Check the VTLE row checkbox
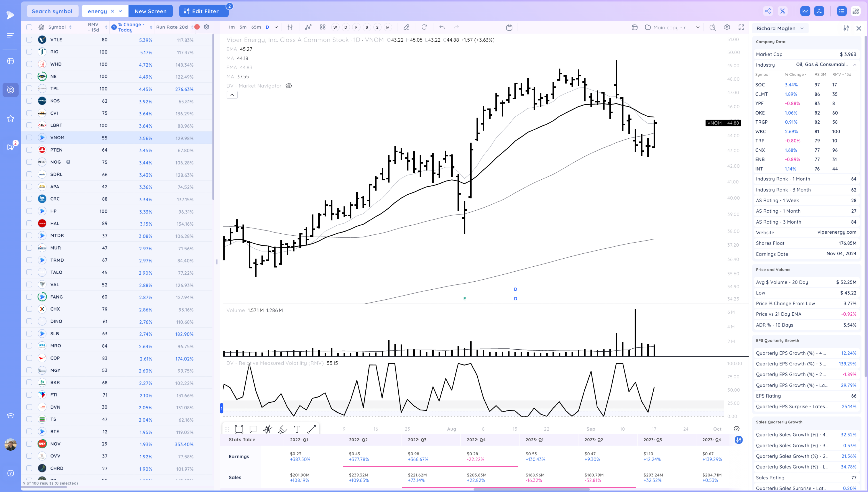 click(x=30, y=39)
